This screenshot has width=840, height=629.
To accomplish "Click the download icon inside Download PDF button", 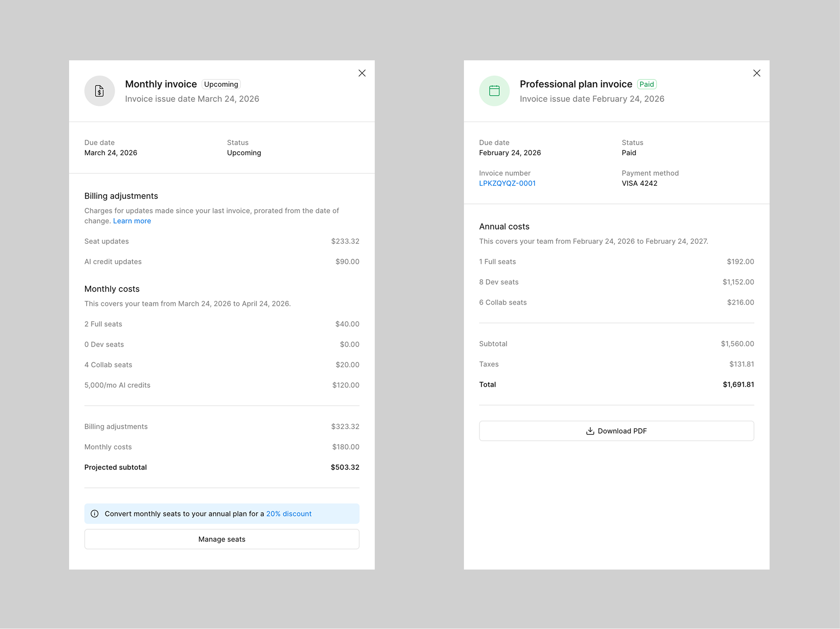I will [589, 431].
